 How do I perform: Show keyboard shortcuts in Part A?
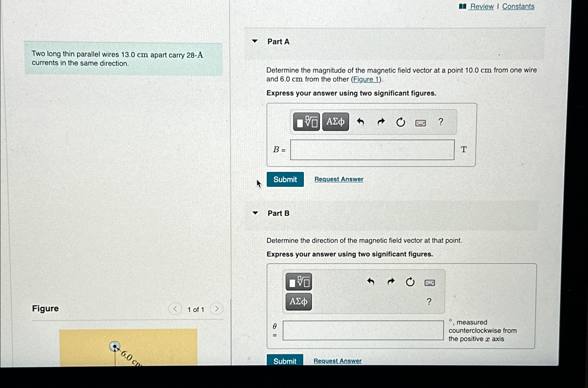tap(420, 123)
